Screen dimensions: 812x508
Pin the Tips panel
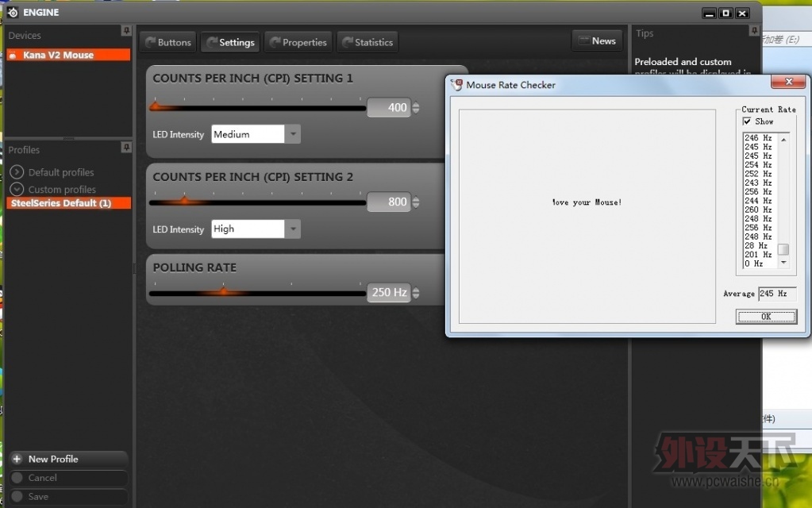(754, 30)
